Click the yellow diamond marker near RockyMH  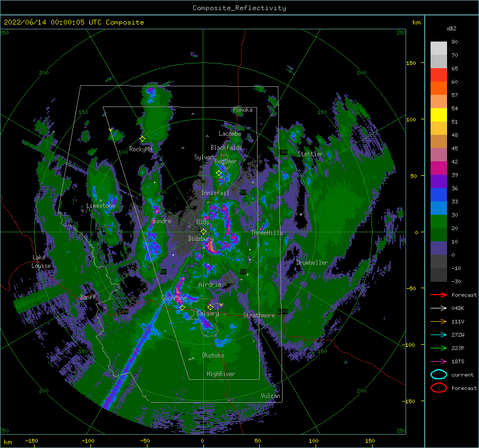[142, 139]
